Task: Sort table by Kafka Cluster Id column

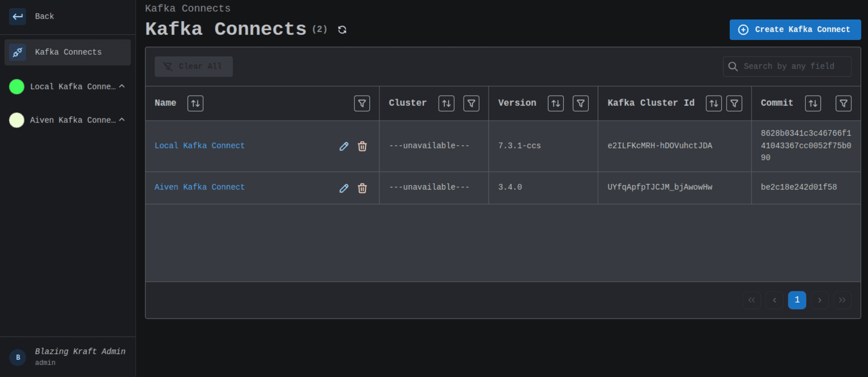Action: click(714, 103)
